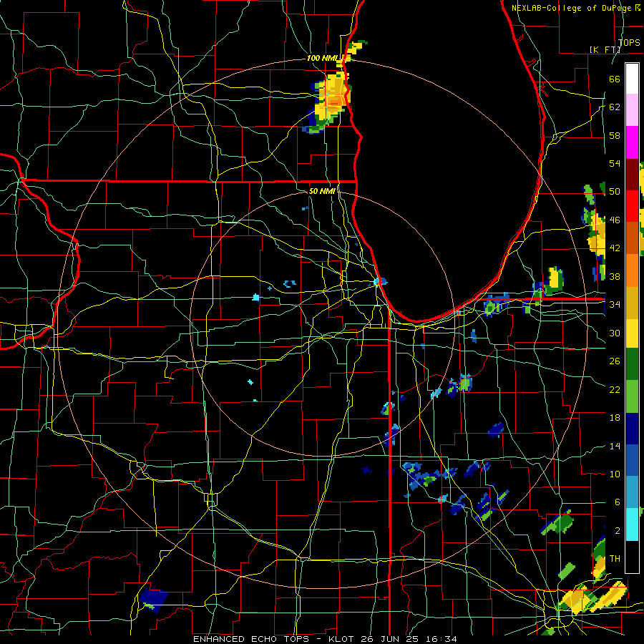Click the navy echo blob at the bottom left
644x644 pixels.
tap(153, 600)
